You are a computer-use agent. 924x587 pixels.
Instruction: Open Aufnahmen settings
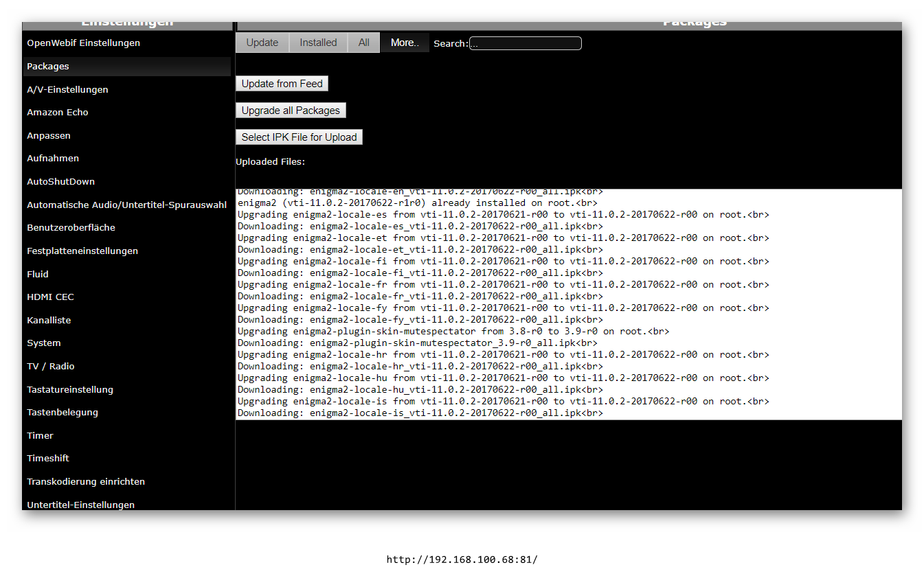[x=53, y=158]
